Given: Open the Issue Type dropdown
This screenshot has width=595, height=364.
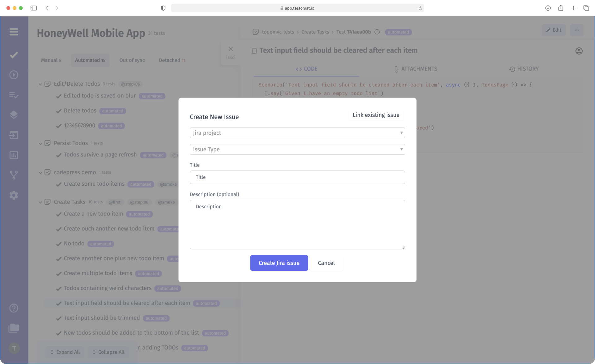Looking at the screenshot, I should (297, 149).
